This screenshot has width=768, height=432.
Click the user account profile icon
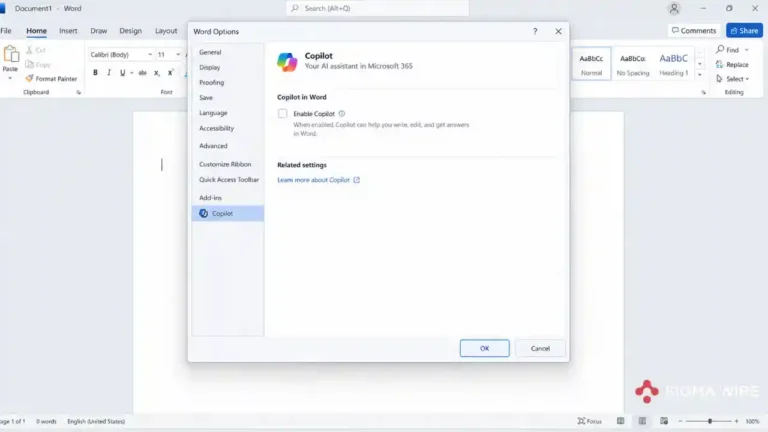tap(674, 8)
